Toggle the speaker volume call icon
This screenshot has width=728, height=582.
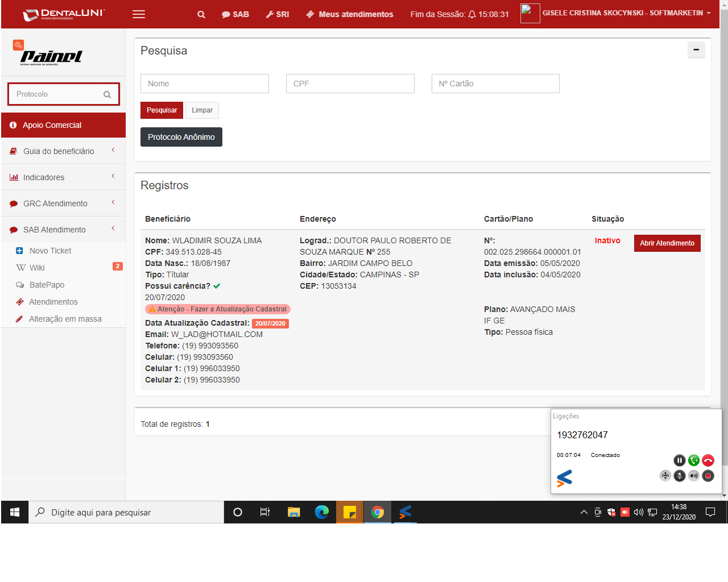click(693, 476)
